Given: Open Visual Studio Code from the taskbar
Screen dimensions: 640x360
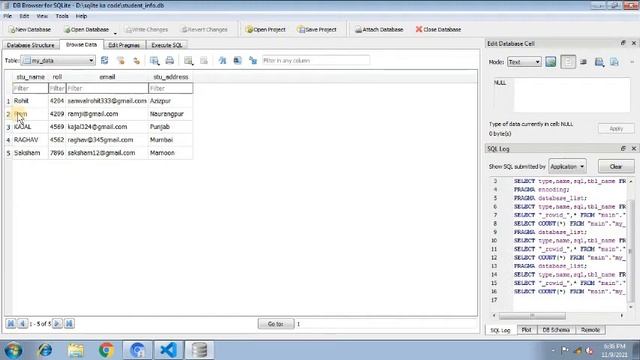Looking at the screenshot, I should [169, 350].
